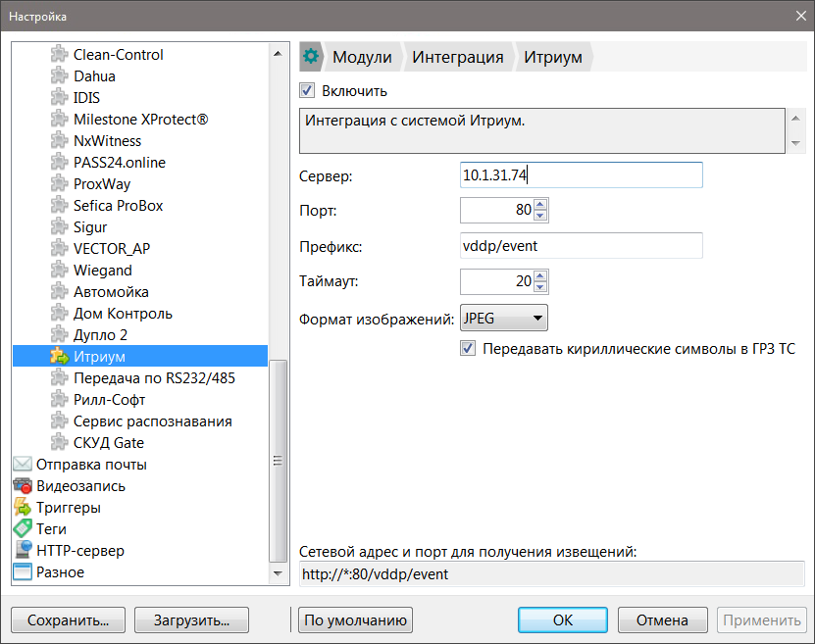The height and width of the screenshot is (644, 815).
Task: Click the Сервер IP address field
Action: (x=581, y=175)
